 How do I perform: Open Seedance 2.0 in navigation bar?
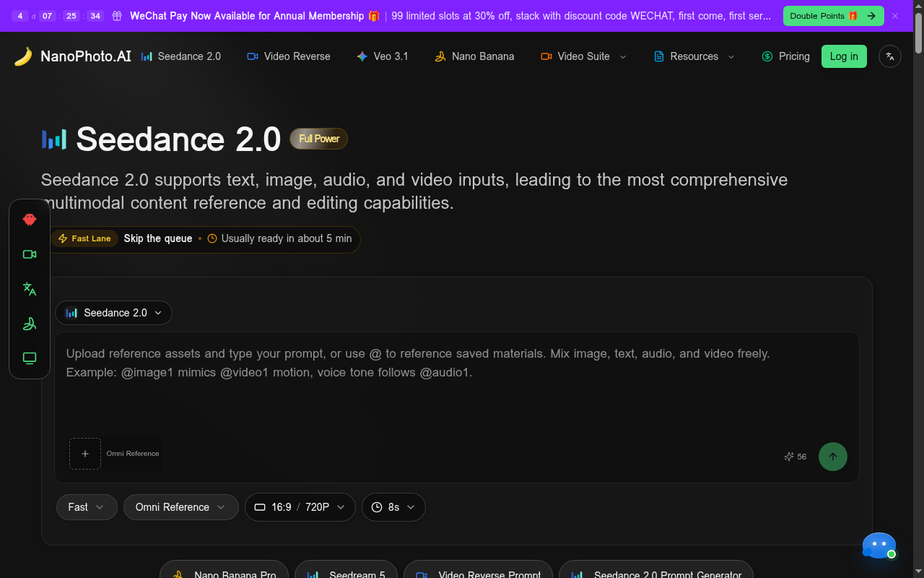pyautogui.click(x=181, y=56)
